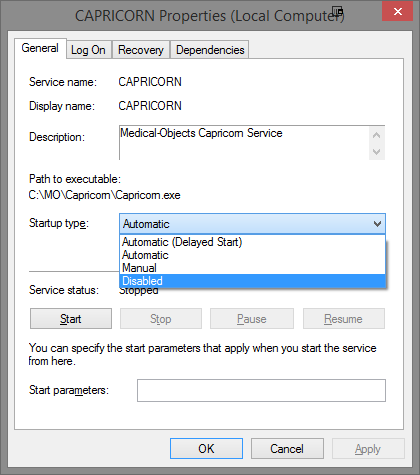420x475 pixels.
Task: Click the small icon overlapping the title text
Action: 338,11
